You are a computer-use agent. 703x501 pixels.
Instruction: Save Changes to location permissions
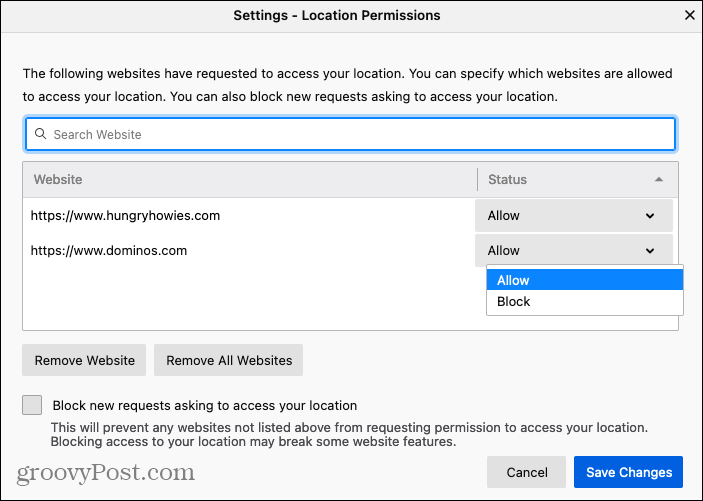pyautogui.click(x=629, y=472)
